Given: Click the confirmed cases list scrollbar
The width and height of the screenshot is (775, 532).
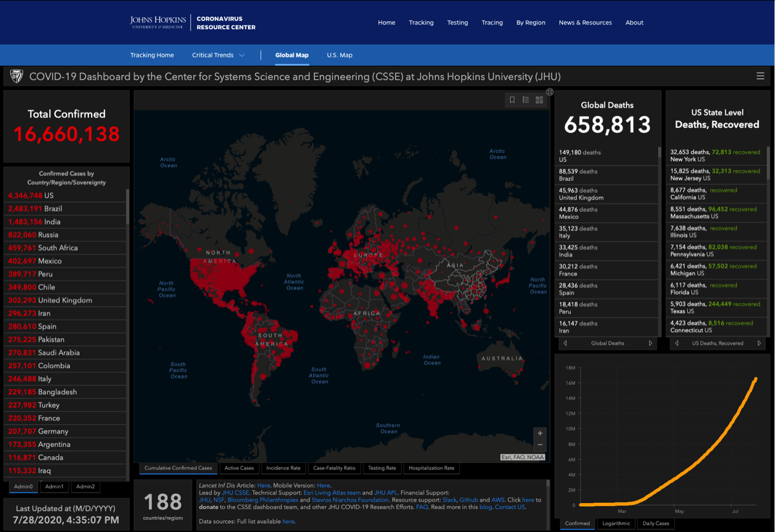Looking at the screenshot, I should coord(128,207).
